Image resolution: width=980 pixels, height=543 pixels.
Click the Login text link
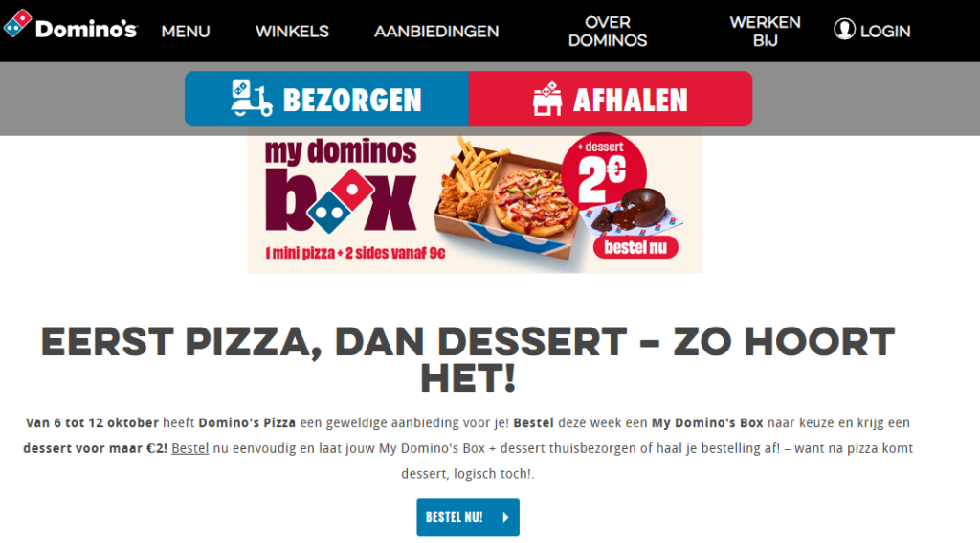click(885, 32)
